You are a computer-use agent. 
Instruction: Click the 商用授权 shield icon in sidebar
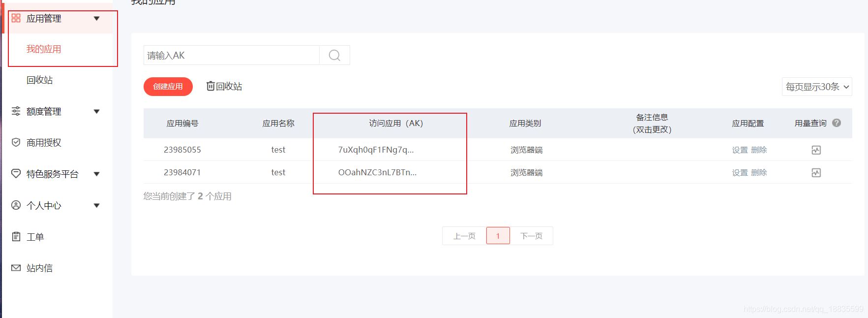tap(16, 142)
